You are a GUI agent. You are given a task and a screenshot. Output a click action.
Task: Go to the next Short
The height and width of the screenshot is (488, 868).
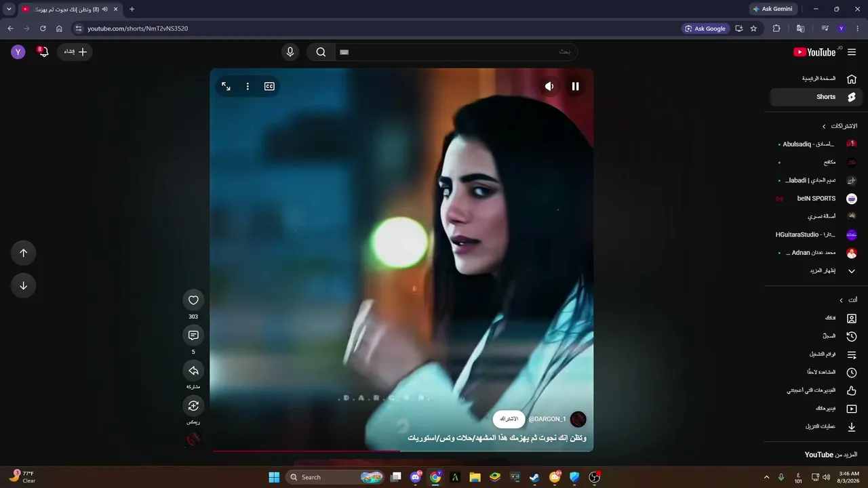pyautogui.click(x=23, y=285)
